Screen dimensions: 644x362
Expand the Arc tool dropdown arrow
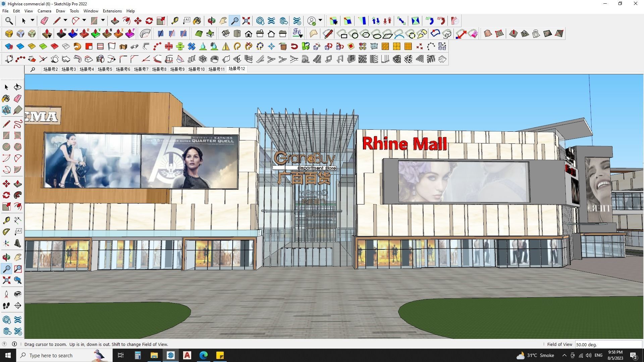pos(84,21)
